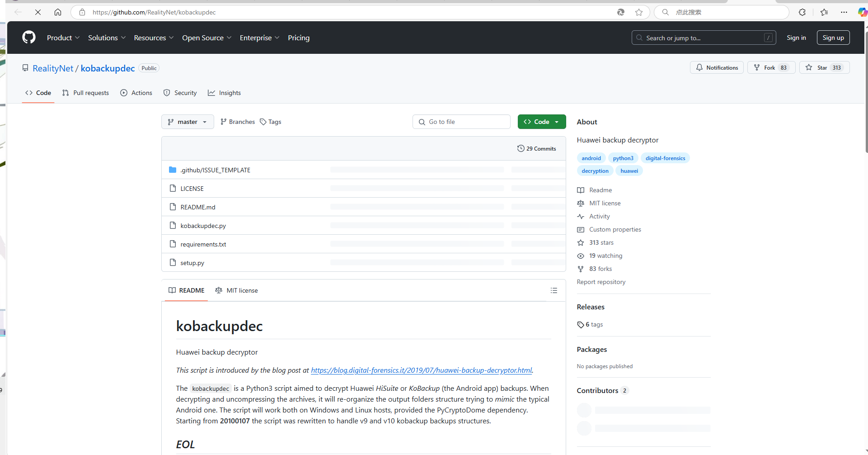This screenshot has width=868, height=455.
Task: Select the README tab
Action: click(x=186, y=290)
